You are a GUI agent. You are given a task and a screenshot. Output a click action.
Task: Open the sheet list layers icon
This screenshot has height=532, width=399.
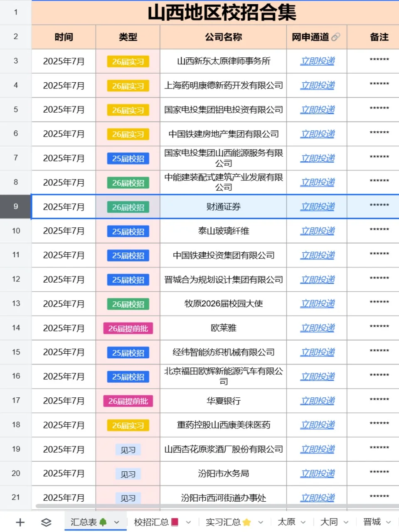(46, 522)
